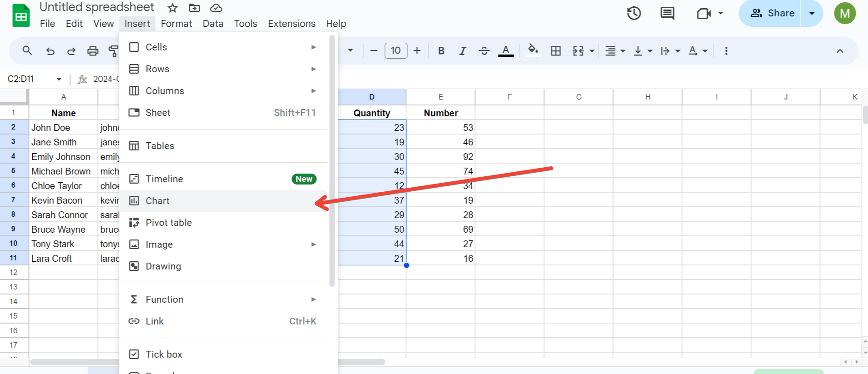Print the spreadsheet

[x=93, y=51]
